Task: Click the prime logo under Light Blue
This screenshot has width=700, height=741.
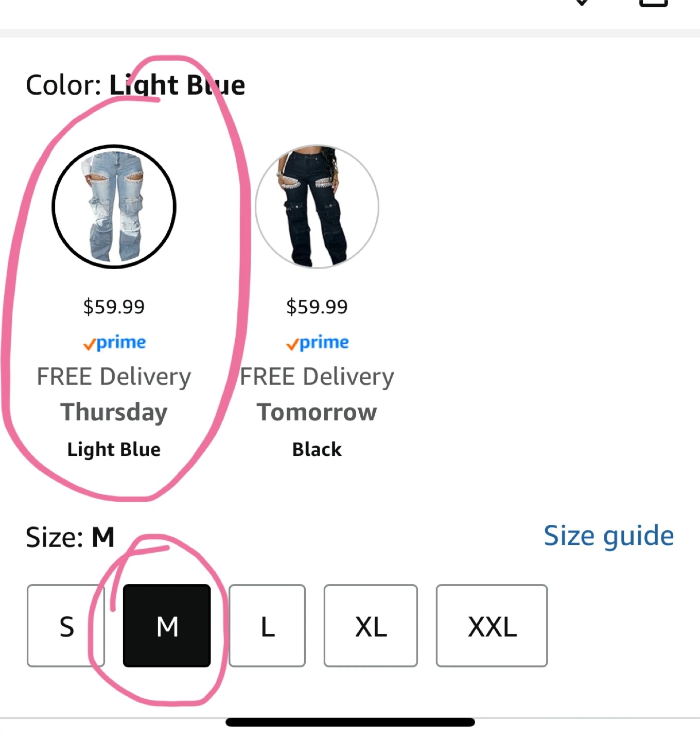Action: coord(114,343)
